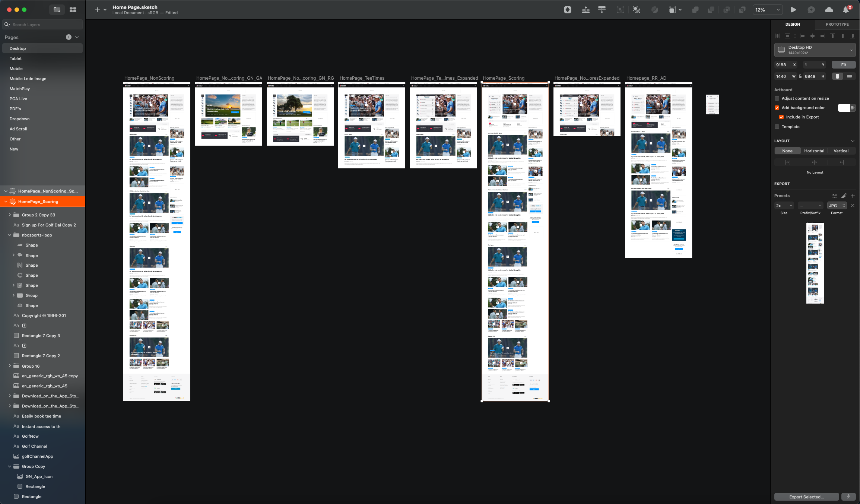
Task: Click the Fit button to fit artboard view
Action: 843,64
